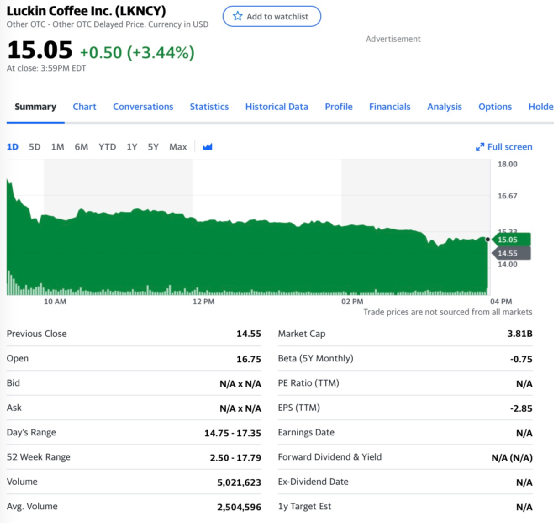Image resolution: width=554 pixels, height=523 pixels.
Task: Select the 6M chart range
Action: click(81, 147)
